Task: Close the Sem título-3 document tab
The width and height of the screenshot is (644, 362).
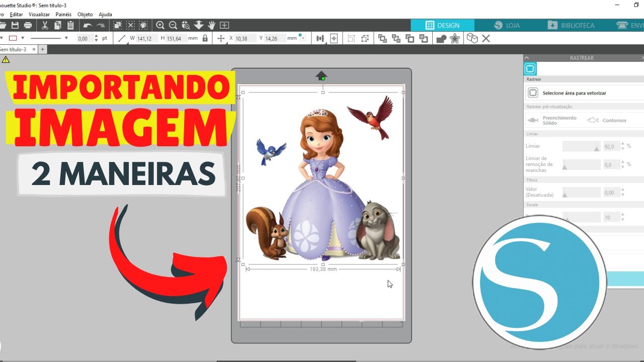Action: [x=34, y=49]
